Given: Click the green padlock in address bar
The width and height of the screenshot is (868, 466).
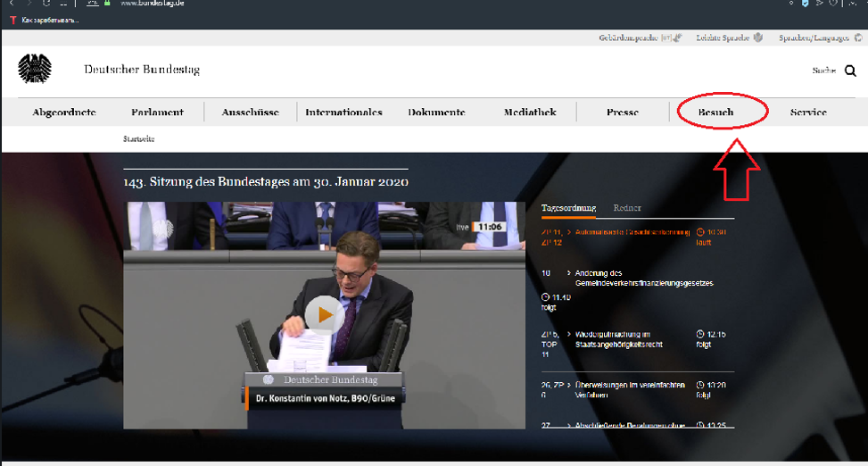Looking at the screenshot, I should pos(107,4).
